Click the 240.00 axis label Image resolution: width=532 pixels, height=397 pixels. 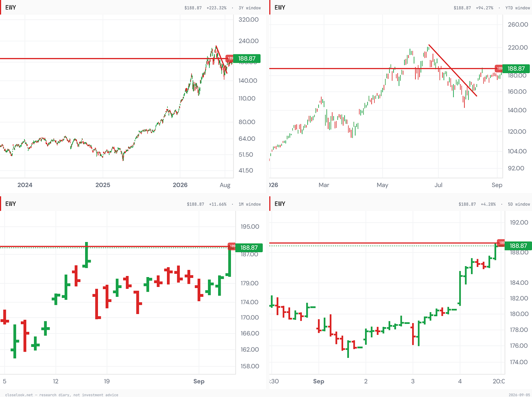[x=249, y=41]
